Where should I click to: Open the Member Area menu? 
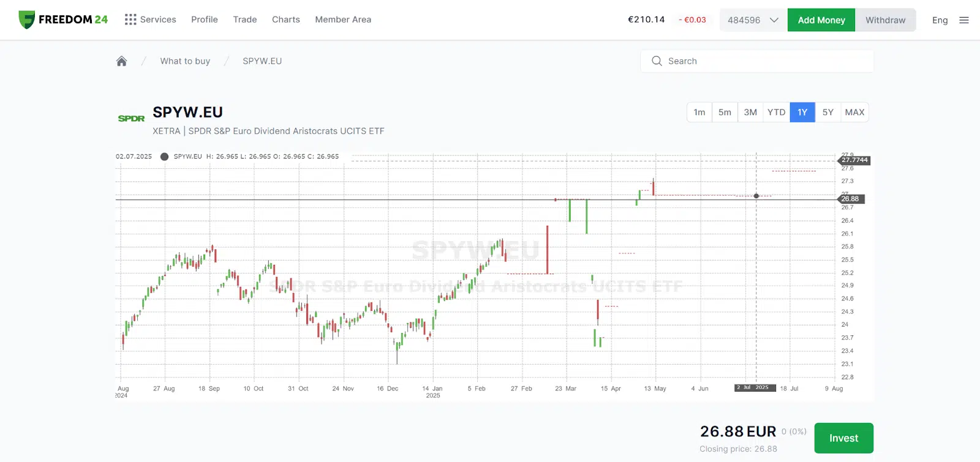[343, 20]
